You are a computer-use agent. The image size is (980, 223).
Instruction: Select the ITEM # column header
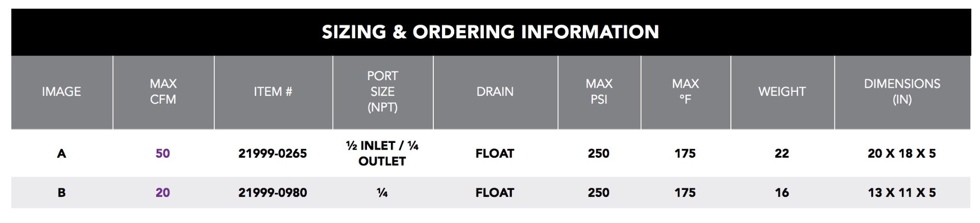pos(273,92)
